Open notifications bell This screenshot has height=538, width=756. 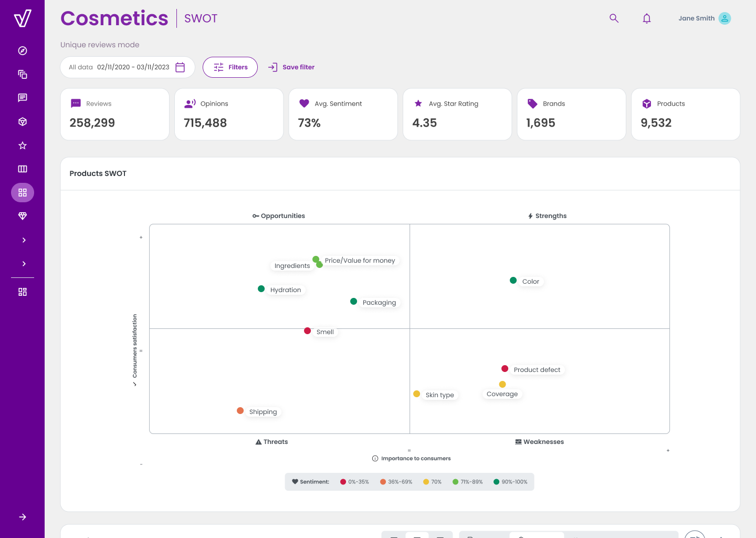(647, 18)
